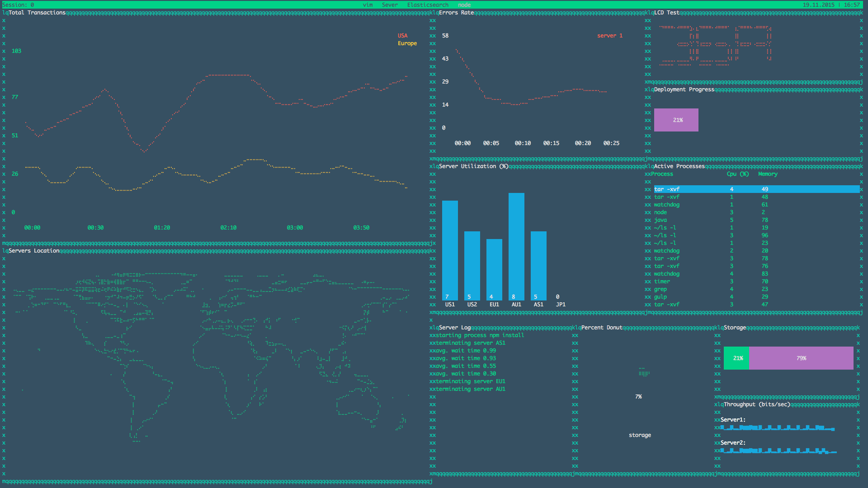The width and height of the screenshot is (868, 488).
Task: Select the gulp process row
Action: (x=757, y=297)
